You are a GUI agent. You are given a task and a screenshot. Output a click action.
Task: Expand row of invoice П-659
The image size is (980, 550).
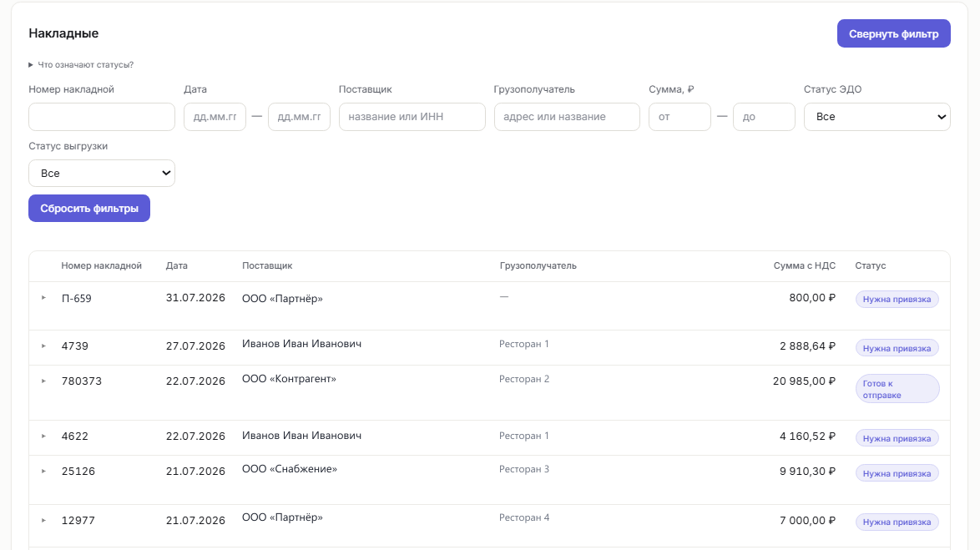pyautogui.click(x=43, y=297)
